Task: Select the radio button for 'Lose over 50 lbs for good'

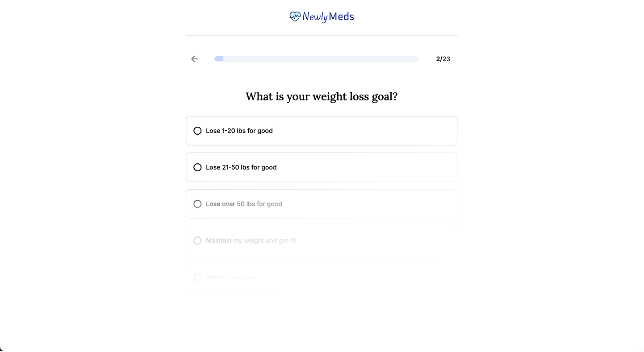Action: (197, 204)
